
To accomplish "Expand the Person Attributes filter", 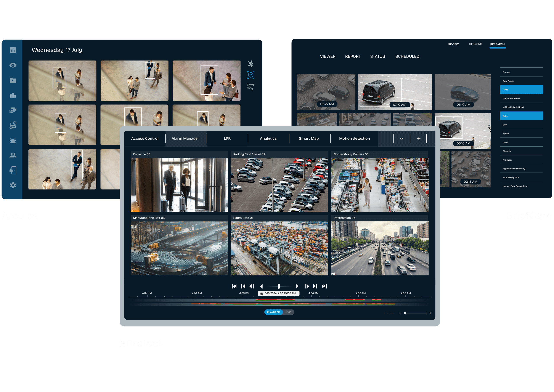I will [x=521, y=98].
